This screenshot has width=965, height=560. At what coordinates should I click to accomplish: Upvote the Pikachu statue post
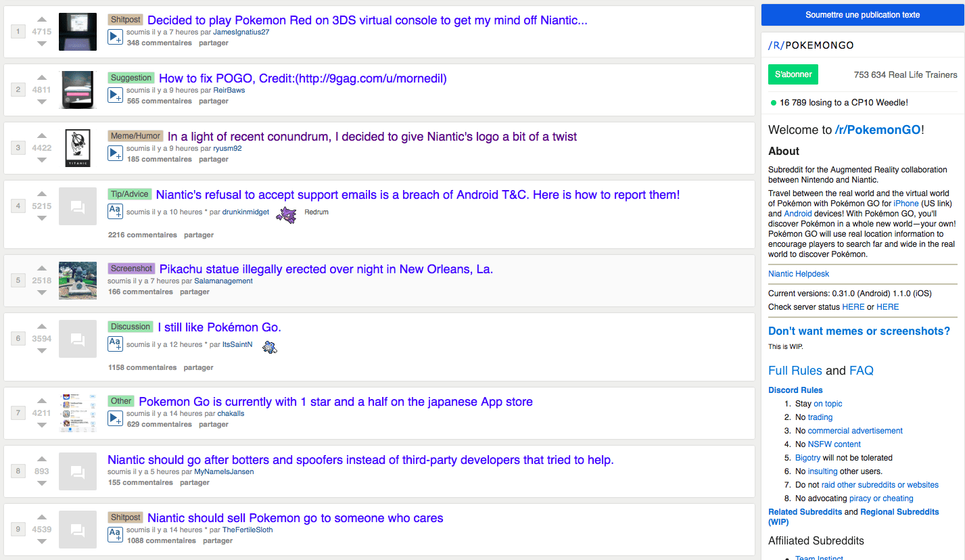tap(42, 269)
